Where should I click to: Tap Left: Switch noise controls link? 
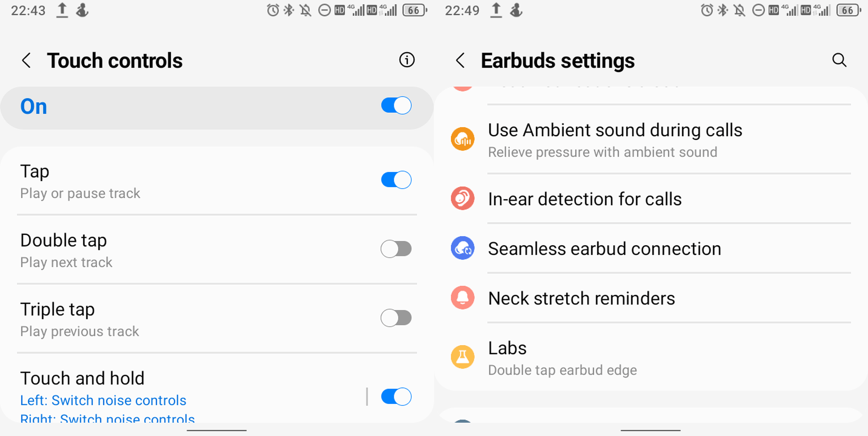pos(103,400)
